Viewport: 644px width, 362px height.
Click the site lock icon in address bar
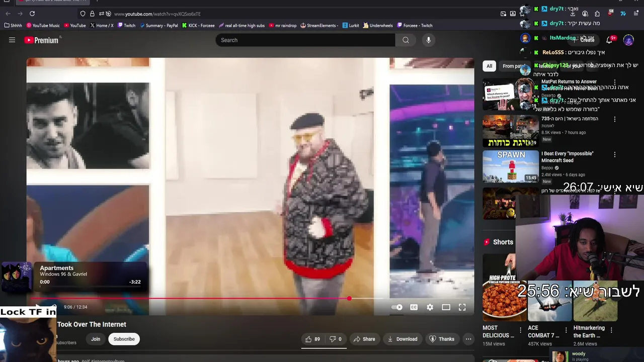pos(92,14)
